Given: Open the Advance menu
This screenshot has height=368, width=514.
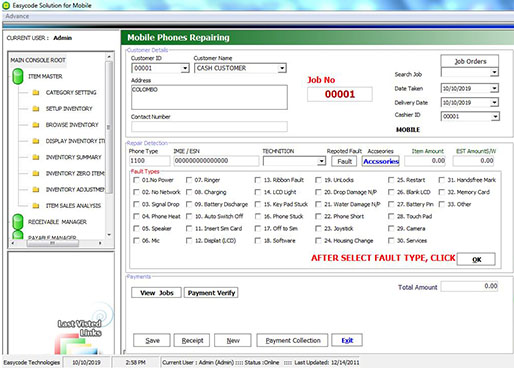Looking at the screenshot, I should click(17, 16).
